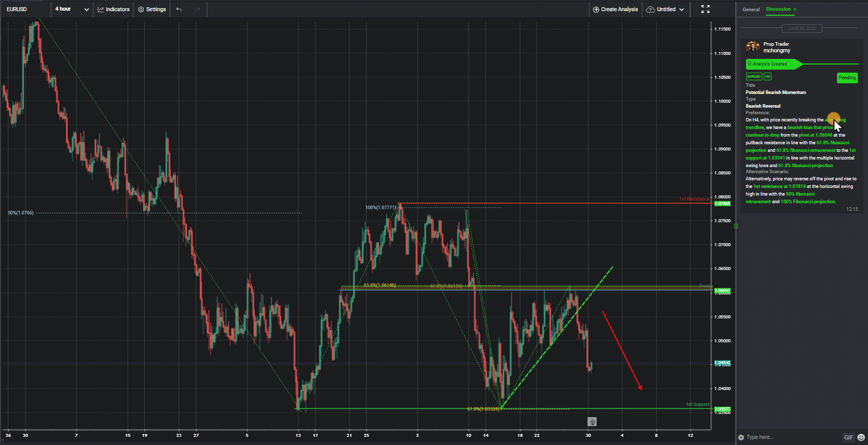The height and width of the screenshot is (445, 868).
Task: Select the 1st Support line label
Action: 697,404
